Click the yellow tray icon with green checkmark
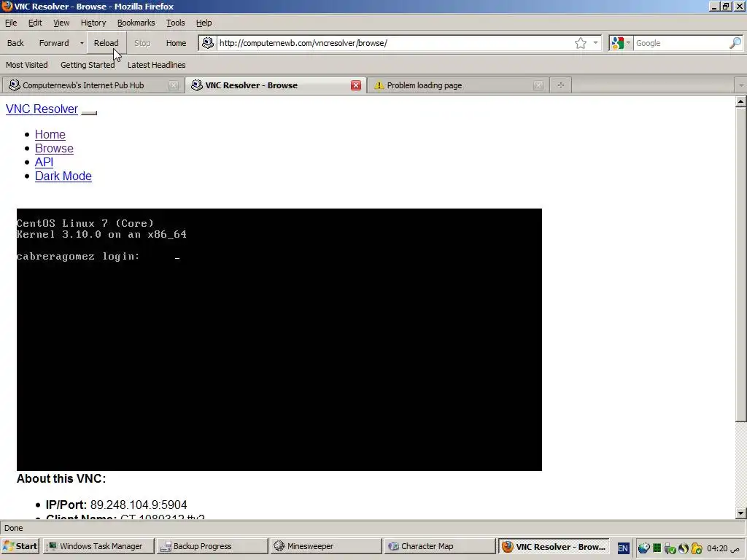The height and width of the screenshot is (560, 747). pos(697,548)
